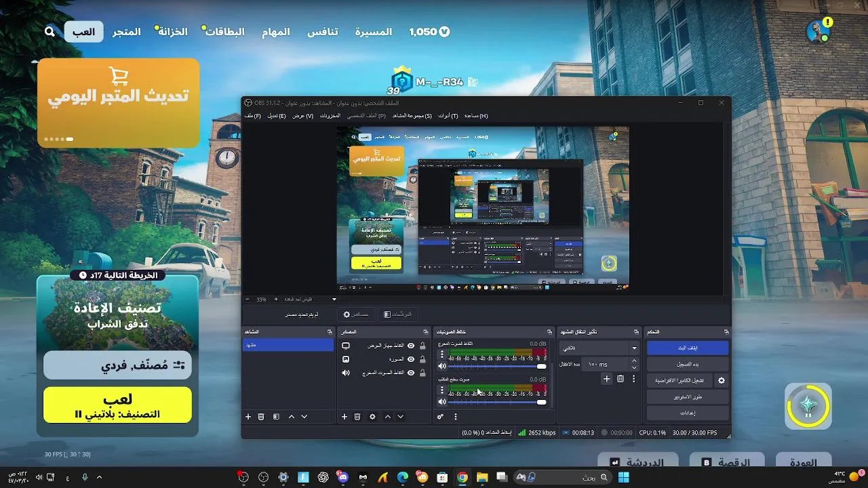Viewport: 868px width, 488px height.
Task: Delete selected source with Sources trash icon
Action: [x=357, y=417]
